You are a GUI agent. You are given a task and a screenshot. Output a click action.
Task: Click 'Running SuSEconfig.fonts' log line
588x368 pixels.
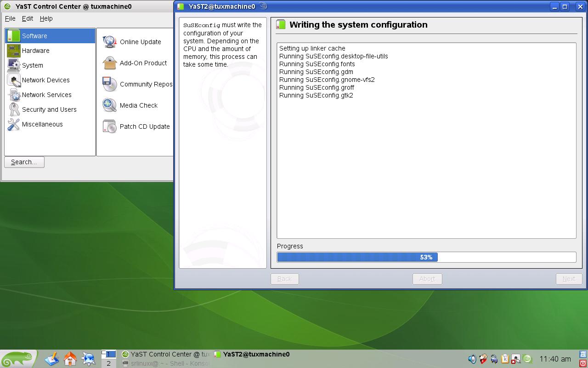[317, 64]
